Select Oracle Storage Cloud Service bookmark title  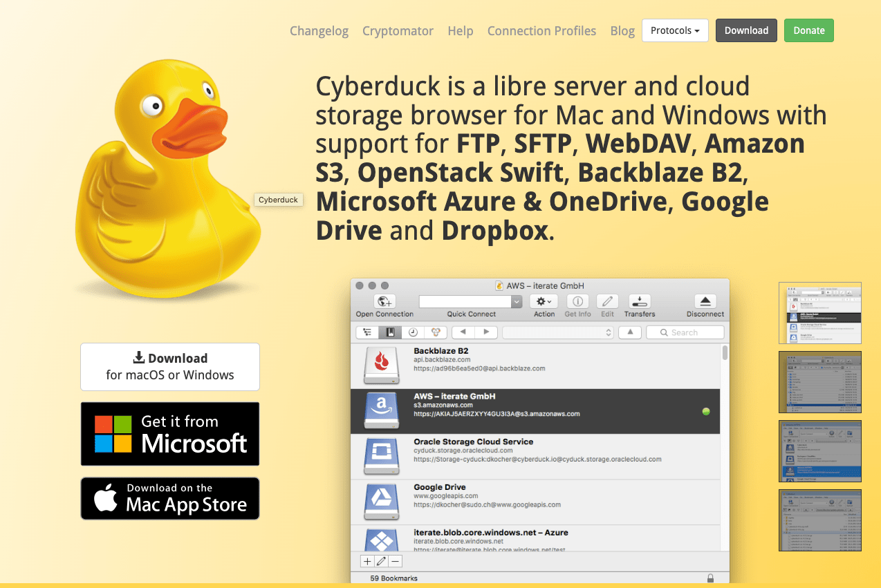pyautogui.click(x=474, y=442)
